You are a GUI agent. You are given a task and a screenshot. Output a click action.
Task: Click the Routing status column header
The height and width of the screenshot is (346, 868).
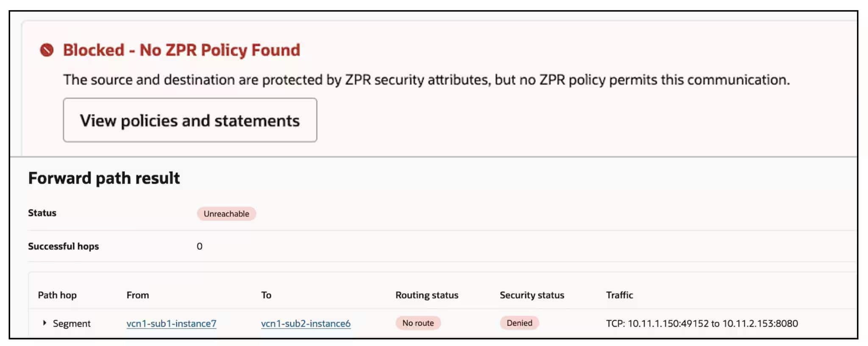point(427,295)
